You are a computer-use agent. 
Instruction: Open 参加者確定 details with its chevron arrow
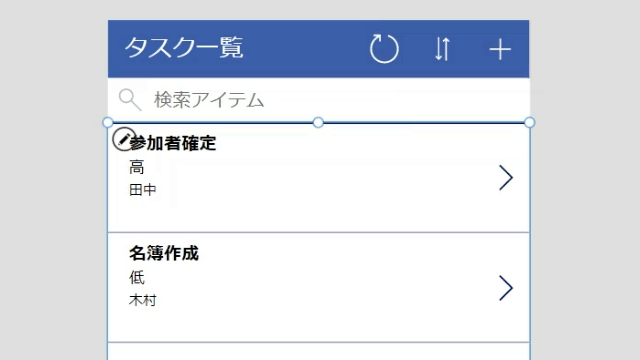pos(506,178)
